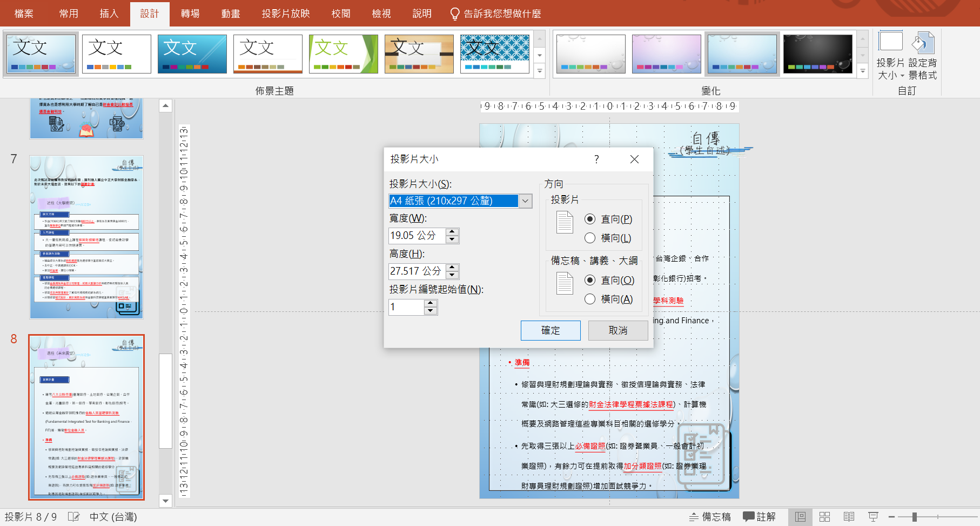Switch to Reading view icon
Screen dimensions: 980x526
849,517
